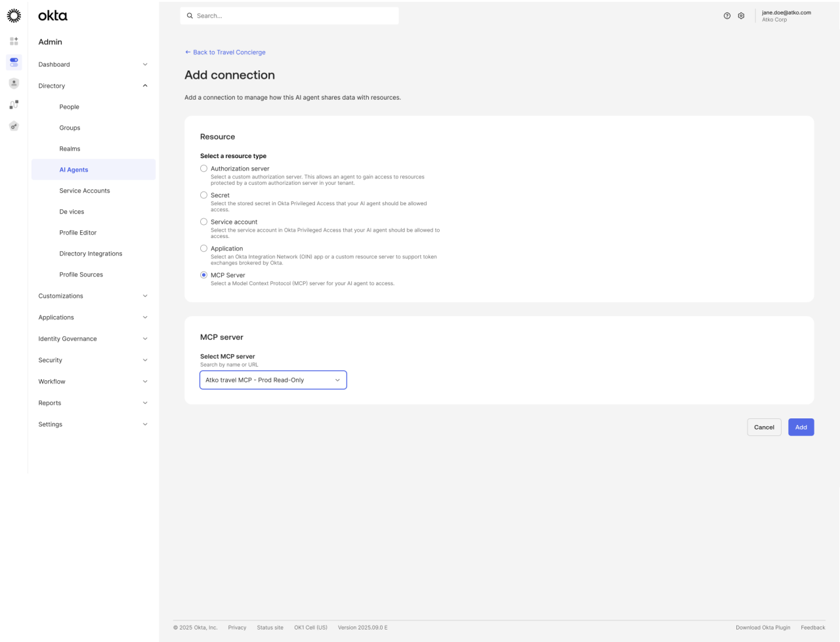Open the help question-mark icon
The image size is (840, 642).
click(x=727, y=15)
